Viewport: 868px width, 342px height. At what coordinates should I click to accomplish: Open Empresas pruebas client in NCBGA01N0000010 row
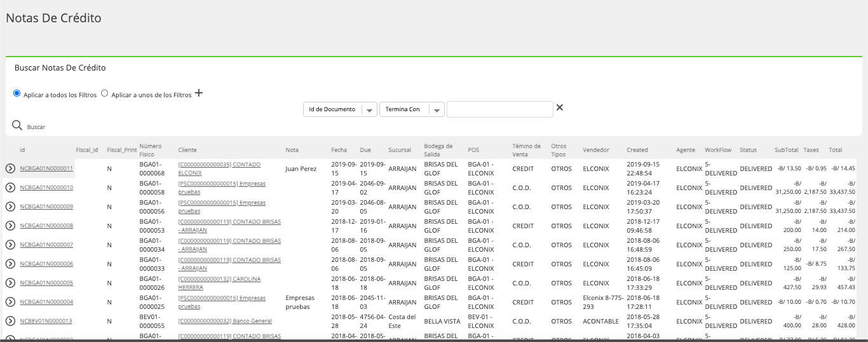pyautogui.click(x=222, y=188)
